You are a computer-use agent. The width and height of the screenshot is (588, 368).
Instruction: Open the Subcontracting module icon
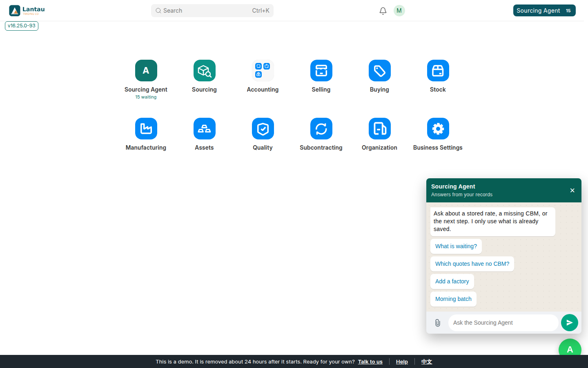click(x=321, y=129)
